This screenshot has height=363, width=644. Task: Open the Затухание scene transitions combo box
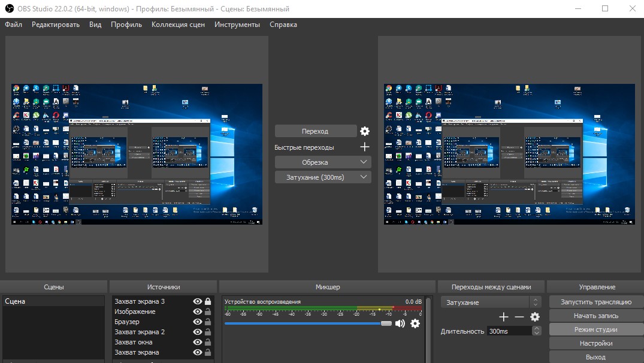coord(491,302)
